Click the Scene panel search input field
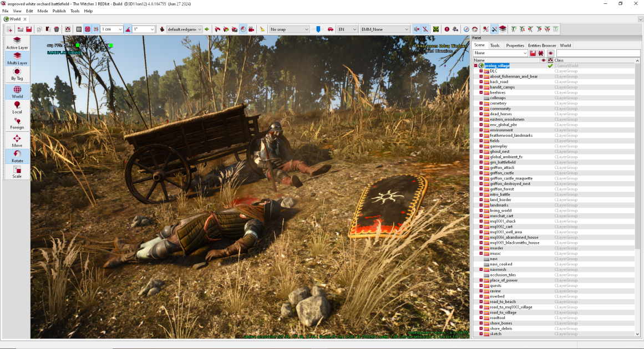Image resolution: width=644 pixels, height=349 pixels. 598,53
